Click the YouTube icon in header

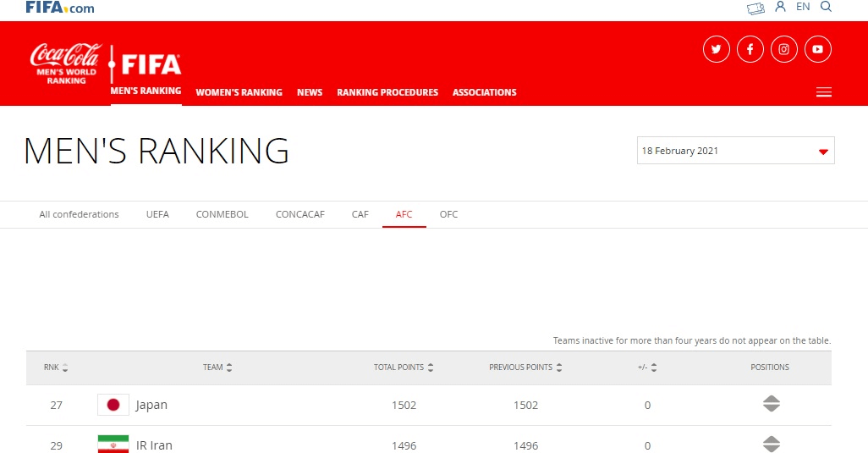coord(817,49)
